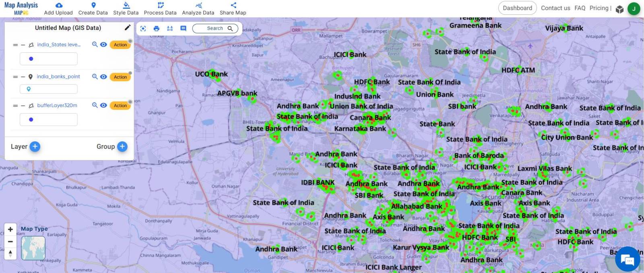The image size is (644, 273).
Task: Collapse the india_States layer row
Action: coord(23,45)
